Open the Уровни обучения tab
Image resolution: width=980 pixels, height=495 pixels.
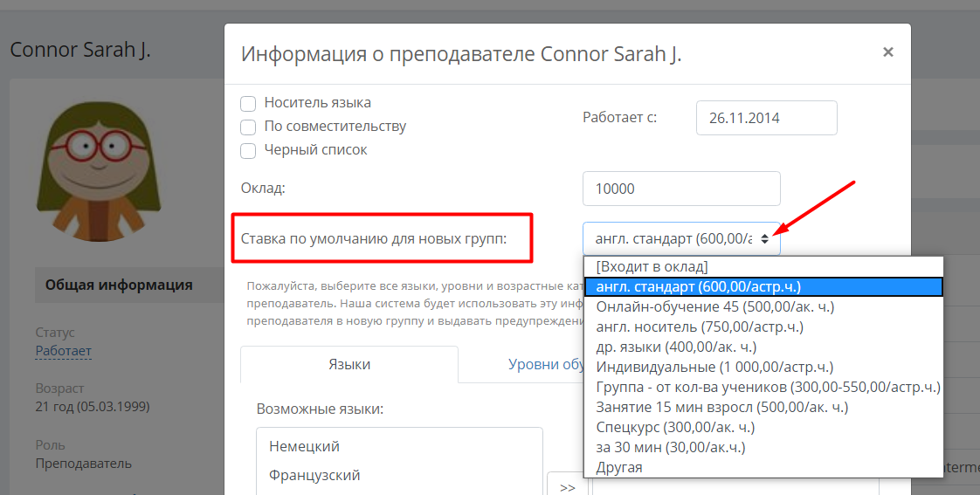coord(546,364)
